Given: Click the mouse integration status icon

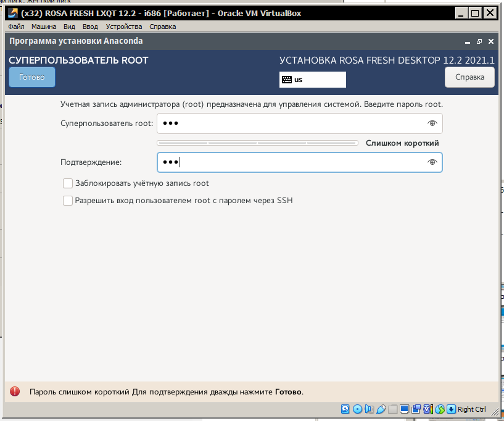Looking at the screenshot, I should coord(440,409).
